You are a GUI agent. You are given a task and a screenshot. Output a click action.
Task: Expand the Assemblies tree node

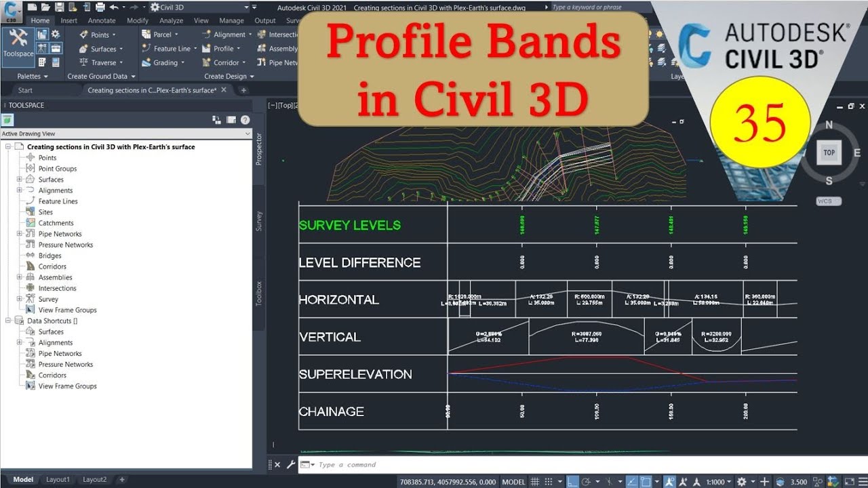[x=20, y=277]
